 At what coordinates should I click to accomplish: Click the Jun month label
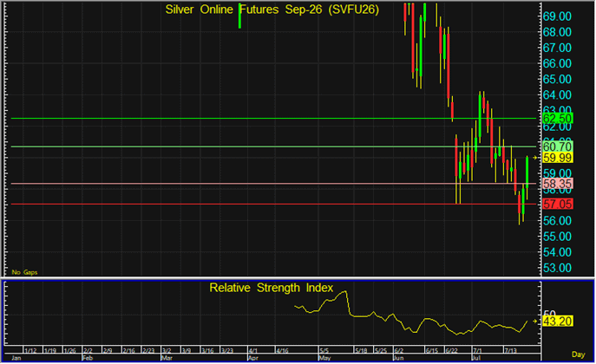(398, 358)
